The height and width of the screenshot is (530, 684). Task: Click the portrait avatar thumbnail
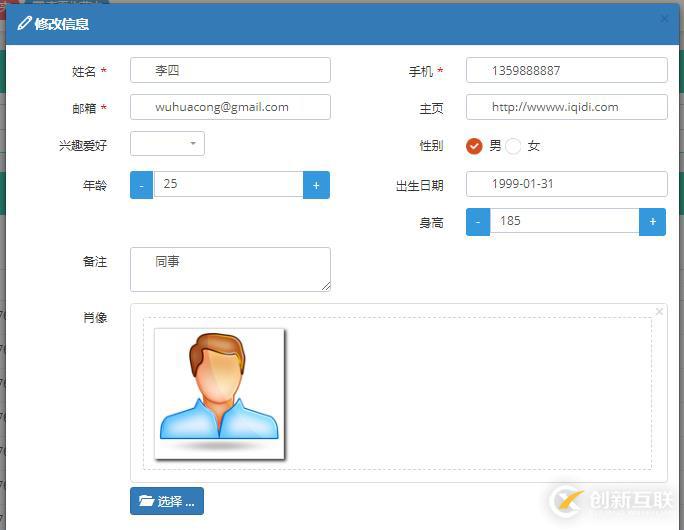click(219, 393)
